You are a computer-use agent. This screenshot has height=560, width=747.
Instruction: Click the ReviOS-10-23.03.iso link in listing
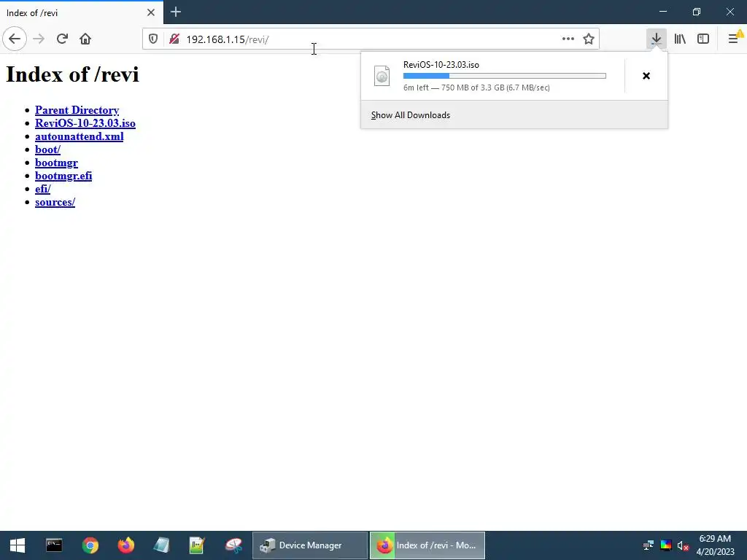coord(85,123)
